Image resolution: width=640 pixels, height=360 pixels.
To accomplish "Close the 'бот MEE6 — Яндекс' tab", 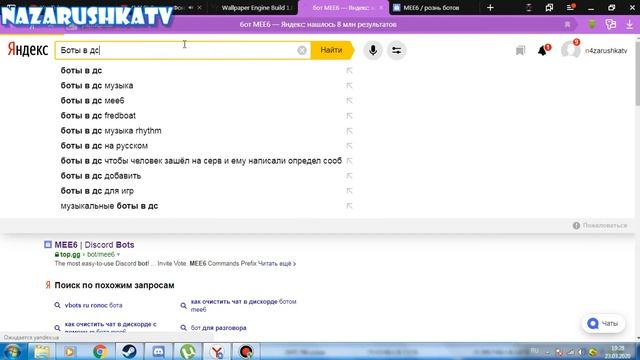I will pos(381,8).
